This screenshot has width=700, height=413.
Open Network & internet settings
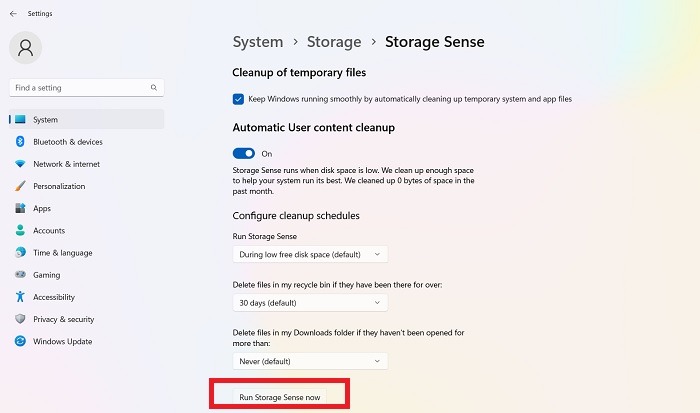pyautogui.click(x=87, y=164)
